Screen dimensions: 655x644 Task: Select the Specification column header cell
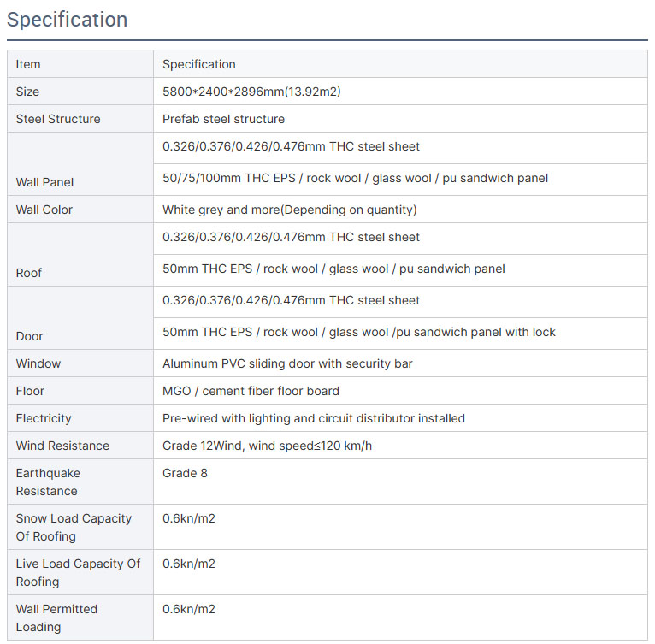coord(400,64)
